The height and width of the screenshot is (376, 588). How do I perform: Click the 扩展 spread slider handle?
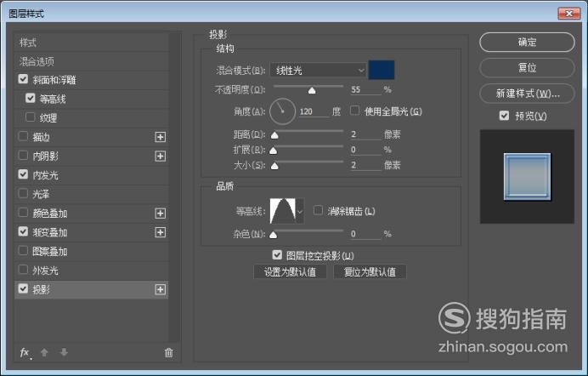(274, 151)
